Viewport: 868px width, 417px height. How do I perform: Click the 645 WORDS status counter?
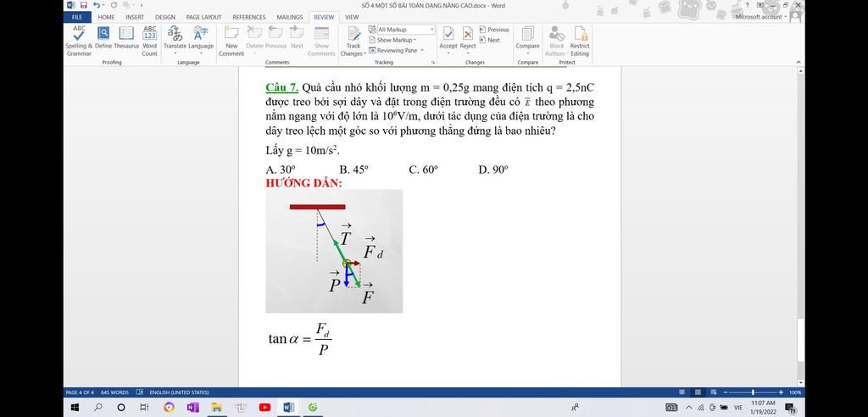pyautogui.click(x=114, y=392)
